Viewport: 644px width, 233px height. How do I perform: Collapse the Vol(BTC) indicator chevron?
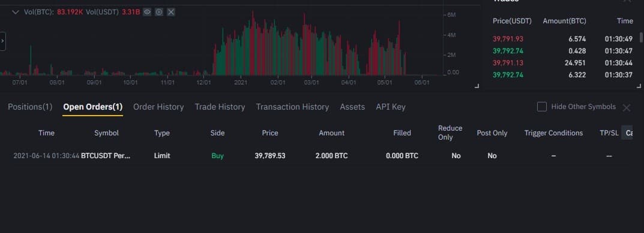(x=16, y=12)
